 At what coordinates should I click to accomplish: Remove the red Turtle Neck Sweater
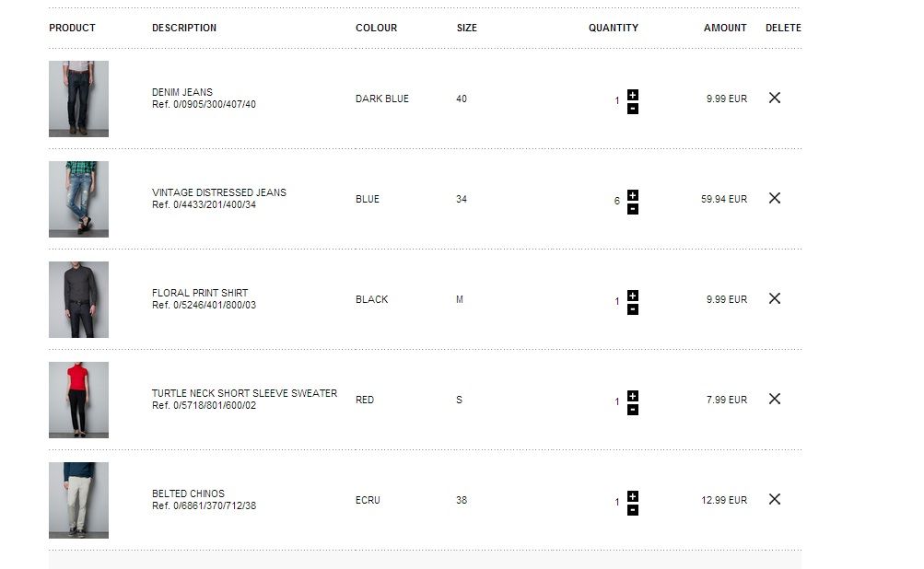pos(775,399)
